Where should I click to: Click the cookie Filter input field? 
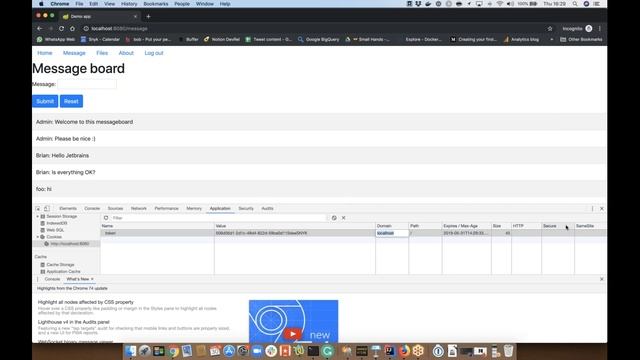[218, 218]
